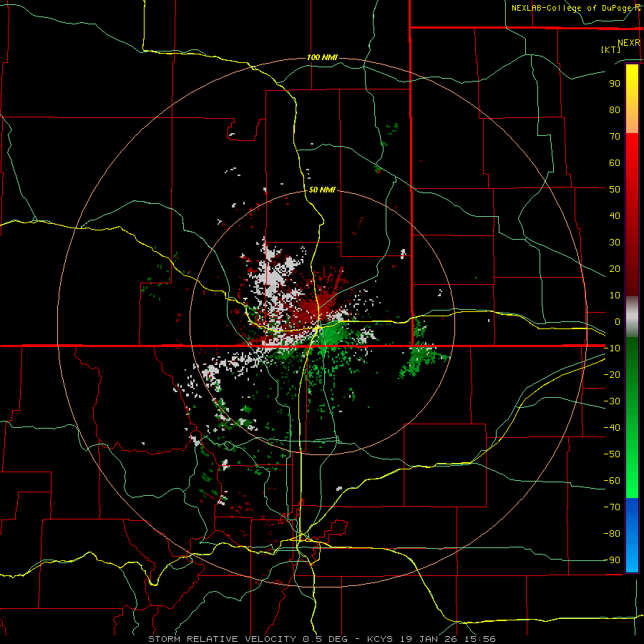
Task: Click the positive 50 value on the velocity scale
Action: [x=615, y=190]
